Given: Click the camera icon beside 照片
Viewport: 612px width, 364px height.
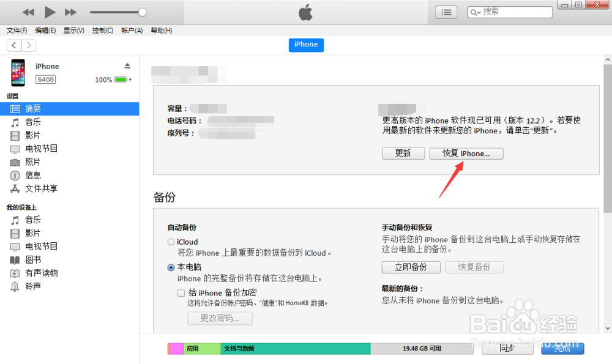Looking at the screenshot, I should [15, 162].
